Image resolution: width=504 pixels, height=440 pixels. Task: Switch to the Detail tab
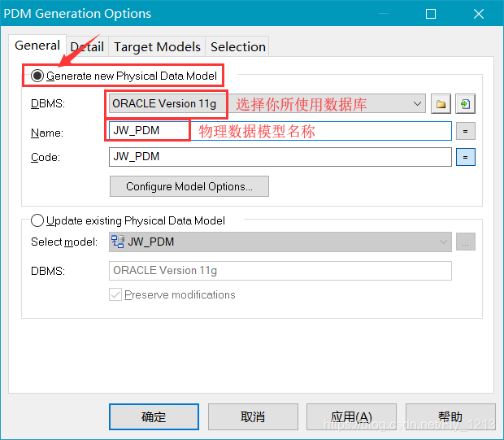coord(87,47)
